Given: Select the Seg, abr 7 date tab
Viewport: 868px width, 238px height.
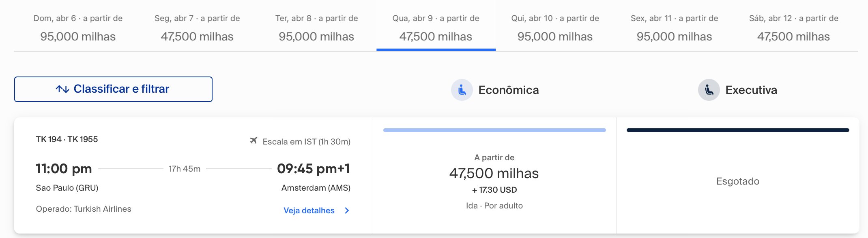Looking at the screenshot, I should pos(197,28).
